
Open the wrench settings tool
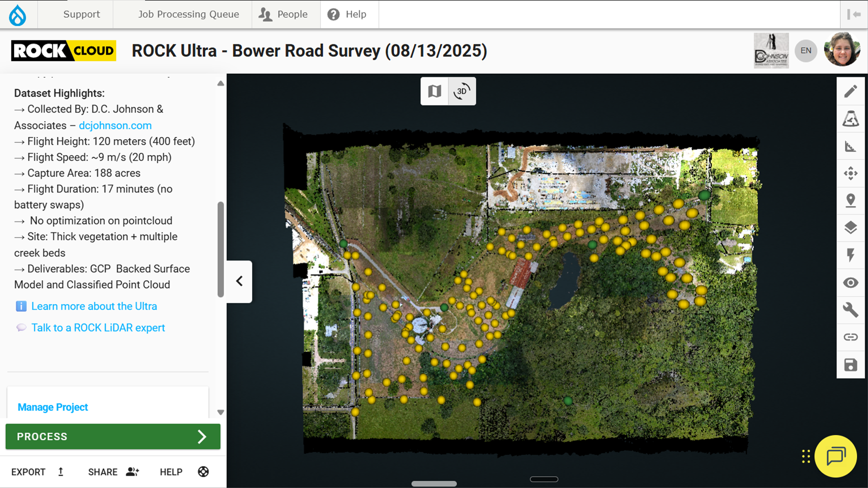[x=851, y=310]
